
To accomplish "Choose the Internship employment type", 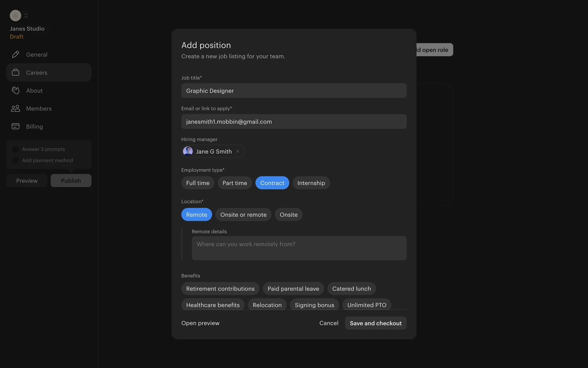I will tap(311, 183).
